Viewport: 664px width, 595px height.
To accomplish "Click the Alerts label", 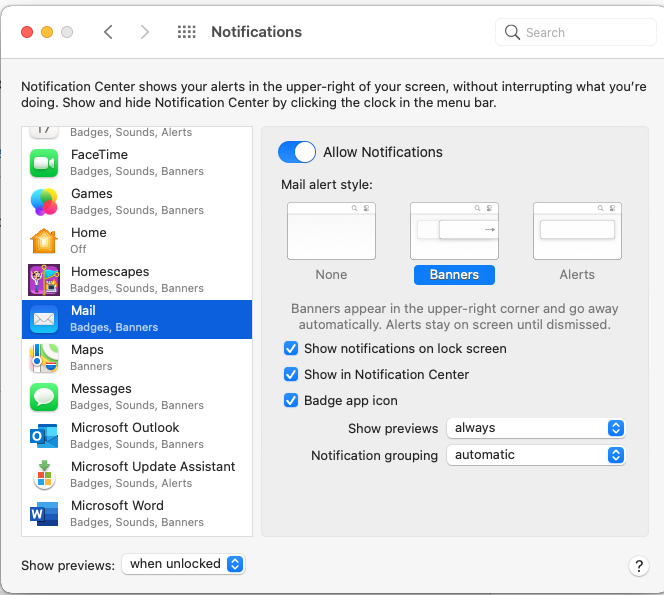I will pos(577,274).
